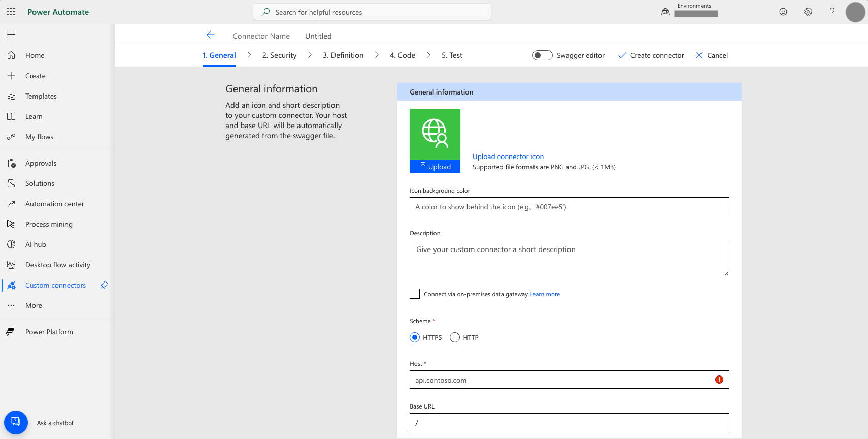
Task: Open the settings gear icon
Action: pos(808,12)
